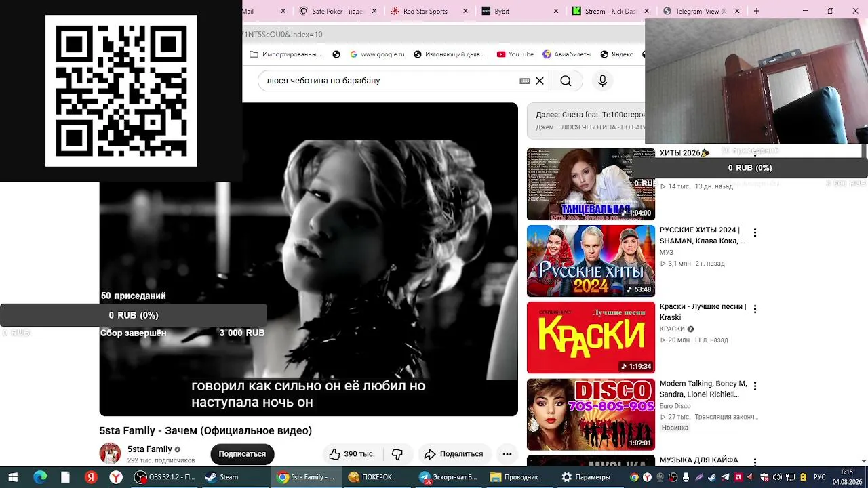Open options for РУССКИЕ ХИТЫ 2024 video
Image resolution: width=868 pixels, height=488 pixels.
point(755,232)
